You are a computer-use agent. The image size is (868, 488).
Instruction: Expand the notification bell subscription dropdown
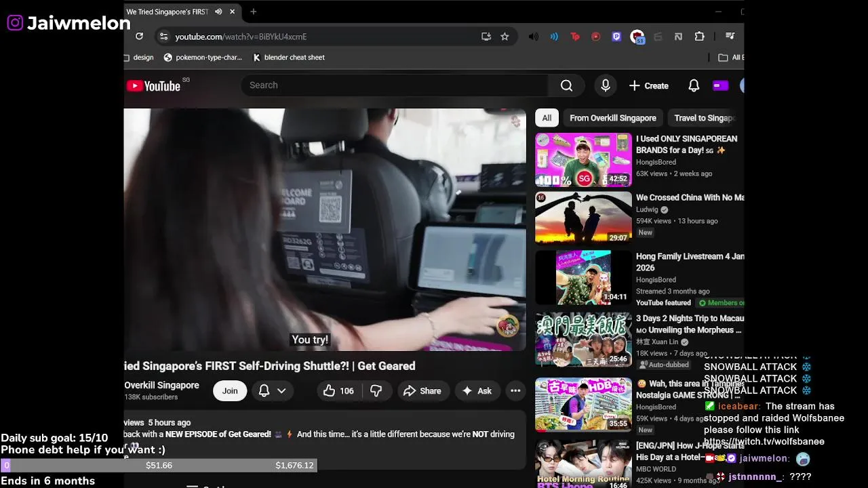272,391
